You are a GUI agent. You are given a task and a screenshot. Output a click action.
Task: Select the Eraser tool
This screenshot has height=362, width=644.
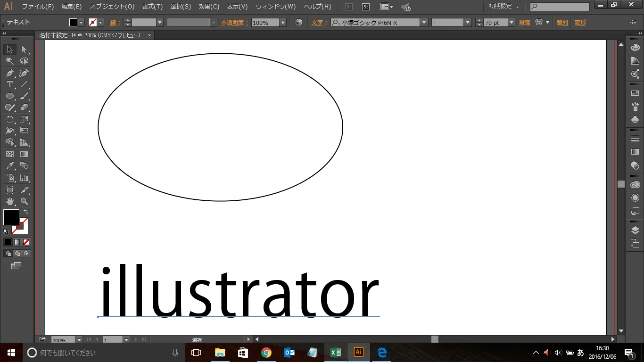[x=24, y=107]
